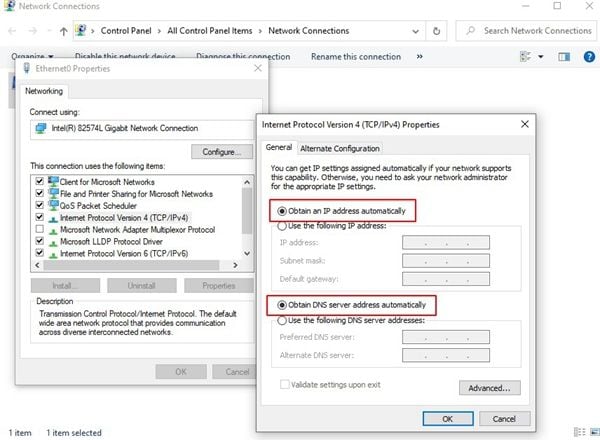Enable Microsoft Network Adapter Multiplexor Protocol checkbox
The width and height of the screenshot is (600, 440).
tap(39, 229)
